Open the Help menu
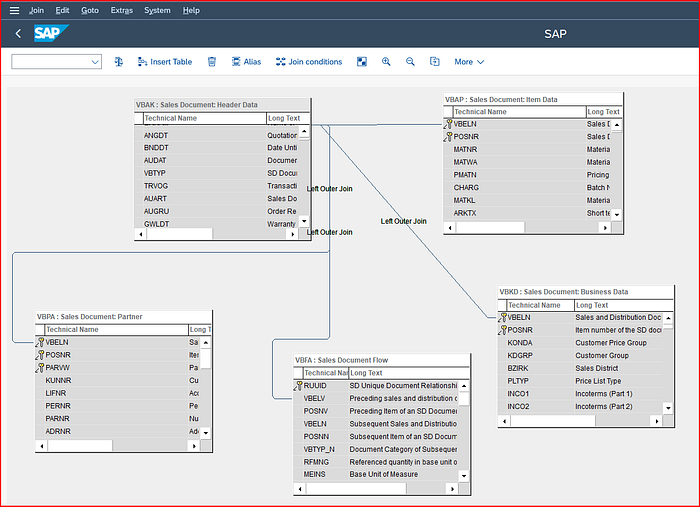This screenshot has width=700, height=507. pyautogui.click(x=191, y=10)
